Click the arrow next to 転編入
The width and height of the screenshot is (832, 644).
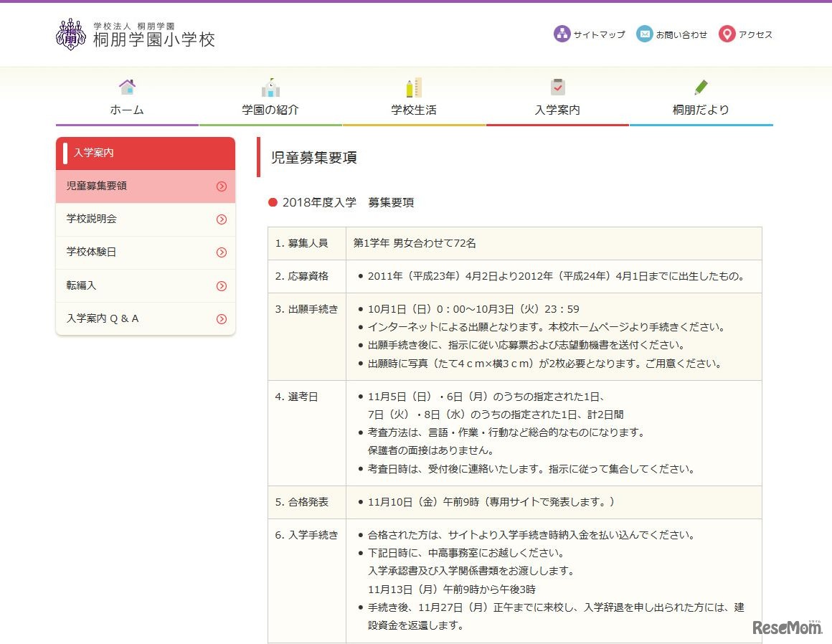click(221, 286)
